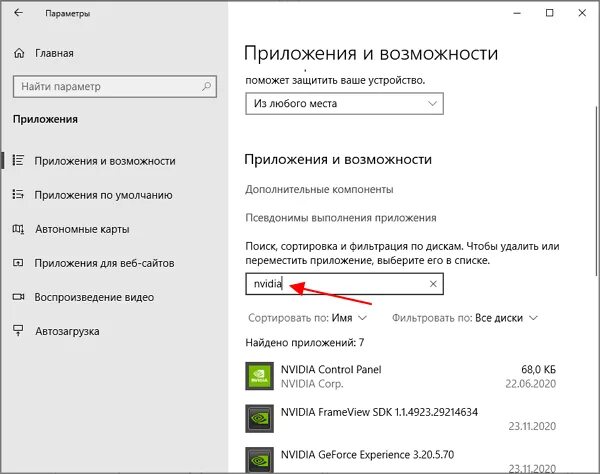600x474 pixels.
Task: Open the Главная home icon
Action: [x=19, y=53]
